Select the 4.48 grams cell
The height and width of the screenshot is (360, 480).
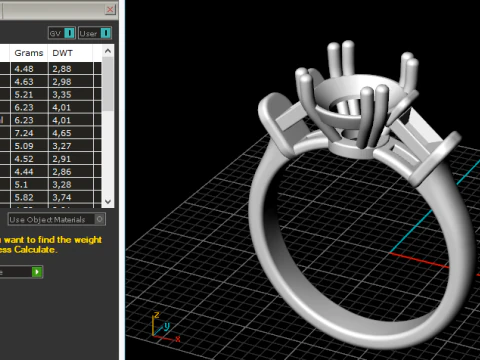tap(29, 69)
